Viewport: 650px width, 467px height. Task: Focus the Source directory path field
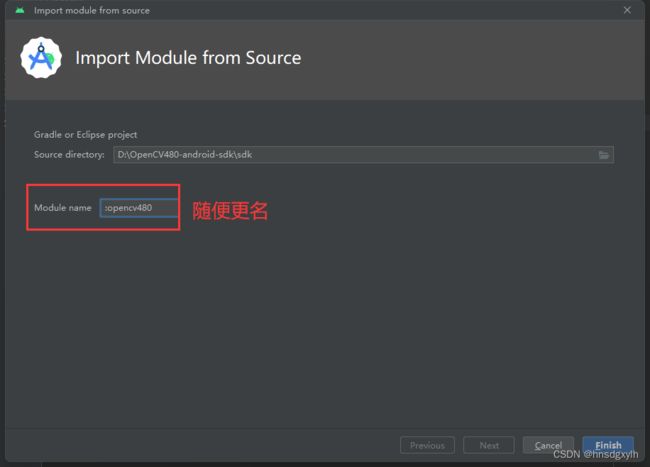(x=363, y=155)
